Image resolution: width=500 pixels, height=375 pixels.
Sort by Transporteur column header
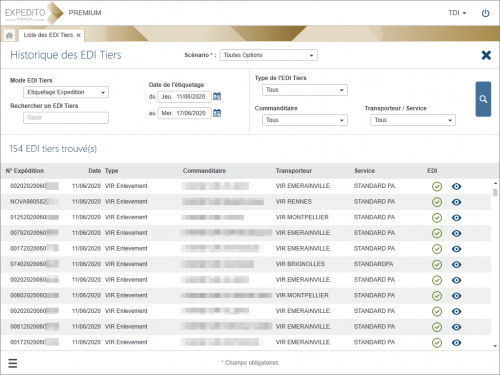(294, 171)
